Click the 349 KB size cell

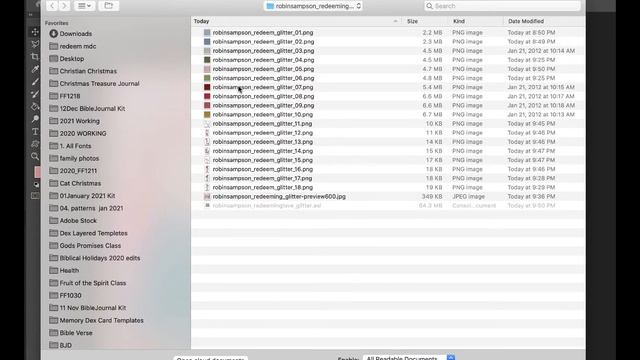[432, 196]
